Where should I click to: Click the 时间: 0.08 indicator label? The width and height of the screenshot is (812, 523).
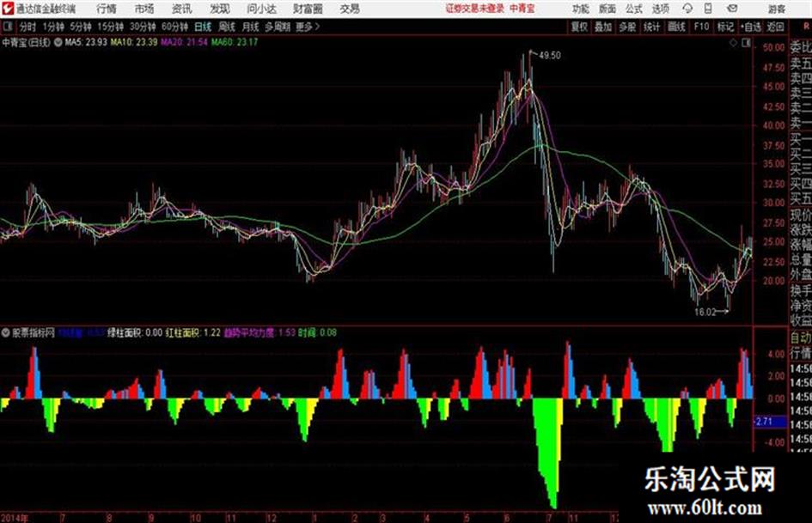[317, 332]
